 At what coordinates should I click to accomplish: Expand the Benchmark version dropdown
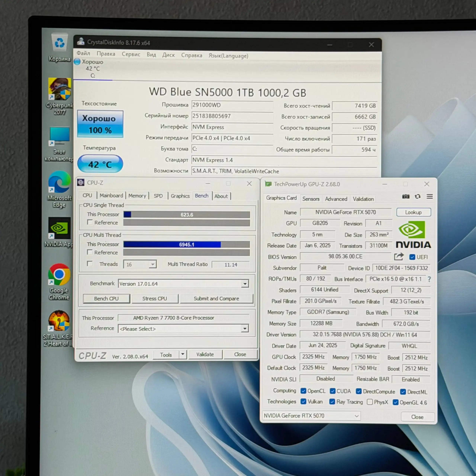pos(245,284)
